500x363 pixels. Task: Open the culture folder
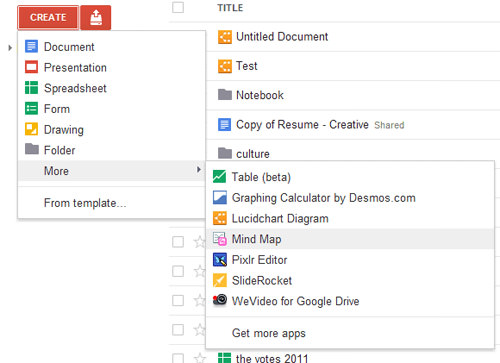253,154
